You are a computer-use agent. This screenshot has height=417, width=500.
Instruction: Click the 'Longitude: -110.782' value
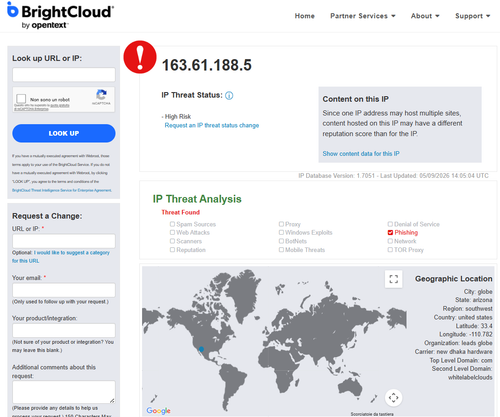pyautogui.click(x=466, y=334)
